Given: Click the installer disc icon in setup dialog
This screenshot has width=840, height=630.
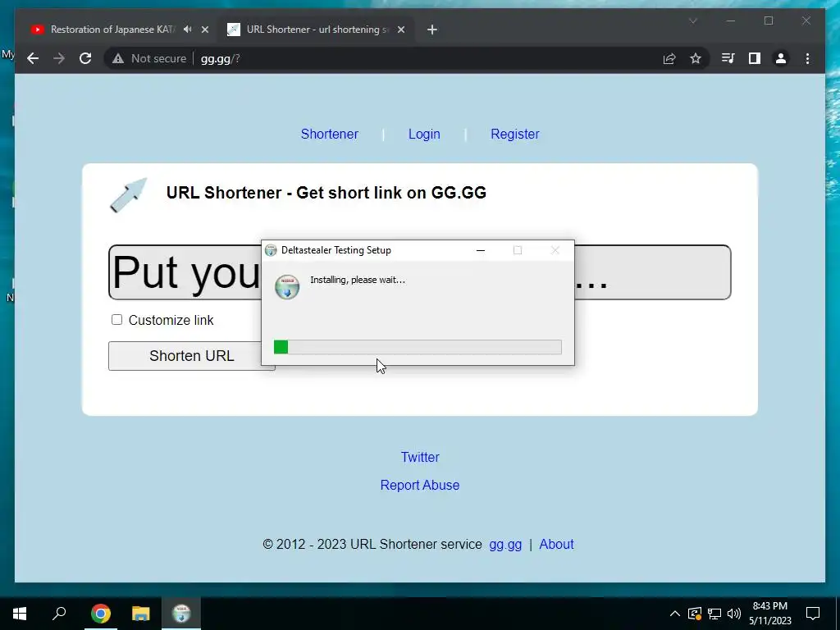Looking at the screenshot, I should 287,286.
